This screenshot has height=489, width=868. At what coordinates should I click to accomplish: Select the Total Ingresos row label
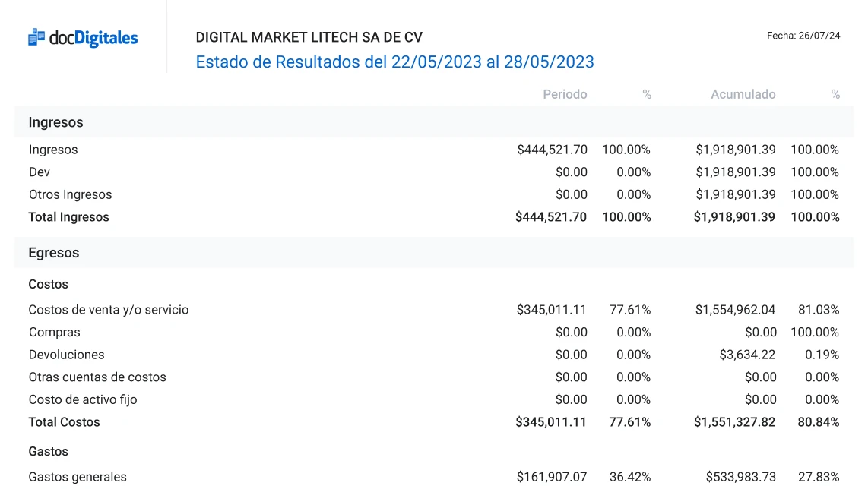pyautogui.click(x=68, y=217)
